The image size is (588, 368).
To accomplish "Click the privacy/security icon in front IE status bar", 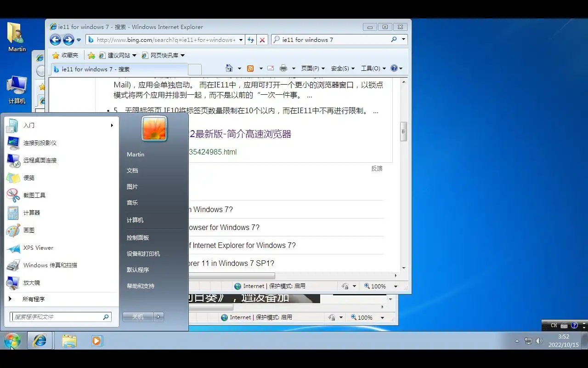I will click(345, 286).
